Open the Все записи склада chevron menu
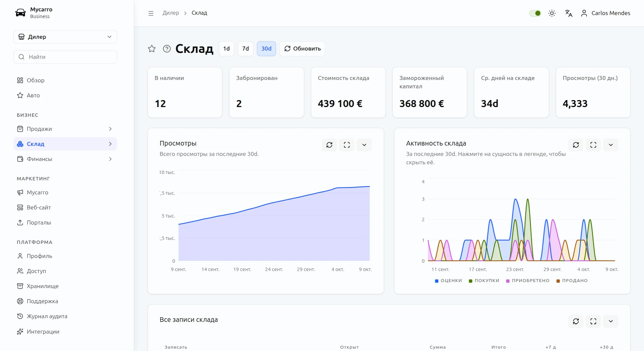The height and width of the screenshot is (351, 644). pos(611,321)
